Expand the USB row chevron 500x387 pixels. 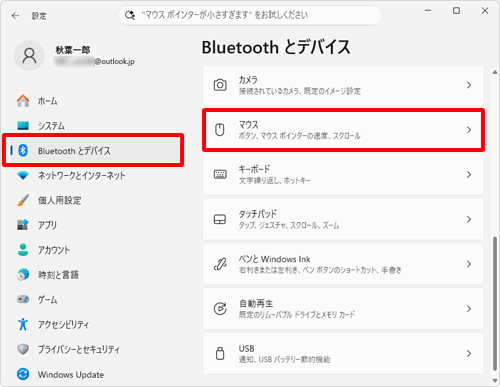(x=469, y=353)
